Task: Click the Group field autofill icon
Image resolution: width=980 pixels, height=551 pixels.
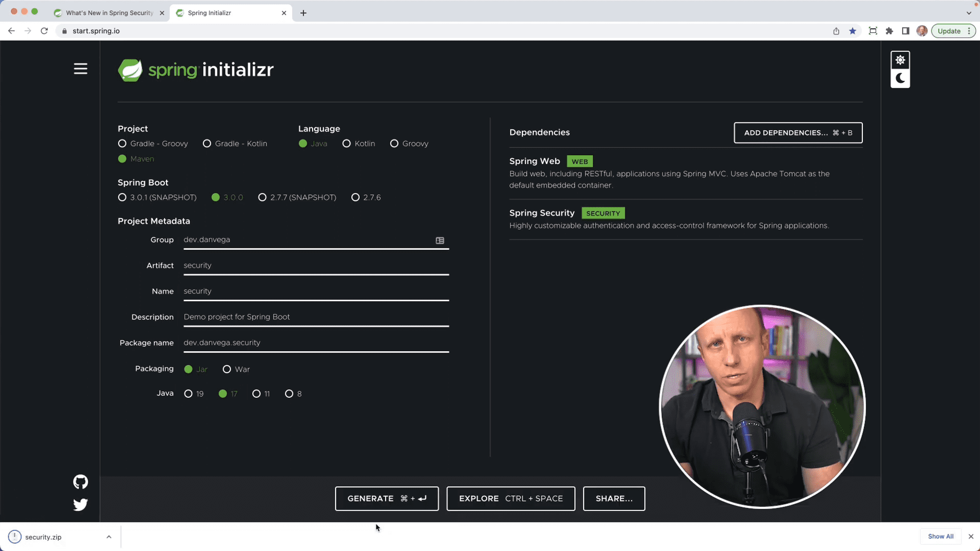Action: (x=440, y=240)
